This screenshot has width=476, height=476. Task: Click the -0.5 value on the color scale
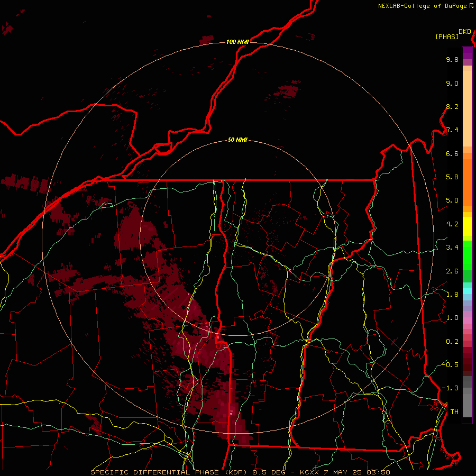click(x=450, y=364)
